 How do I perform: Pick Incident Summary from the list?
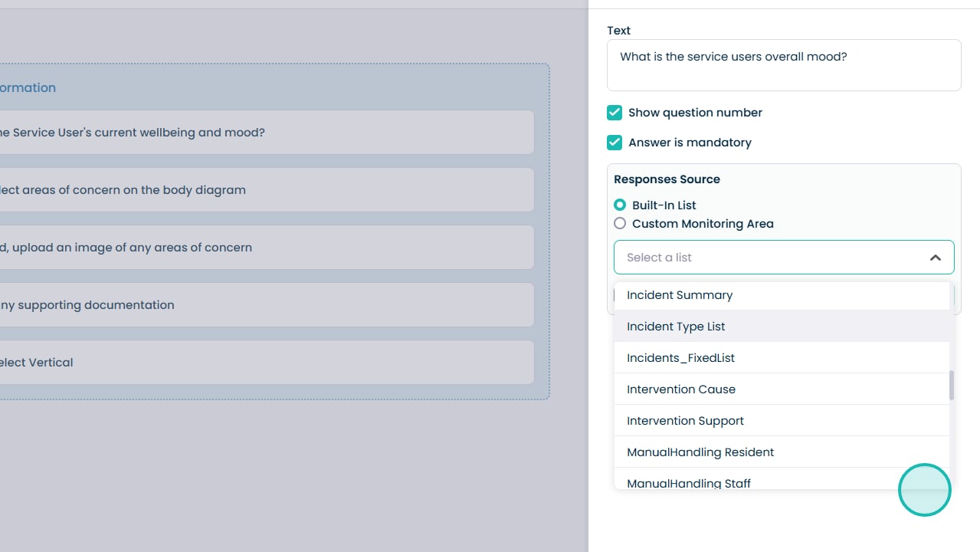[x=680, y=295]
